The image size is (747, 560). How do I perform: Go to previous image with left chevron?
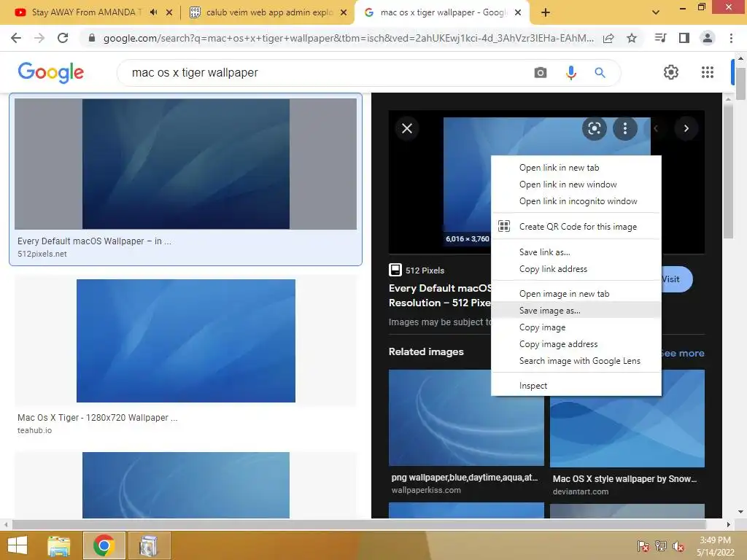pos(656,128)
